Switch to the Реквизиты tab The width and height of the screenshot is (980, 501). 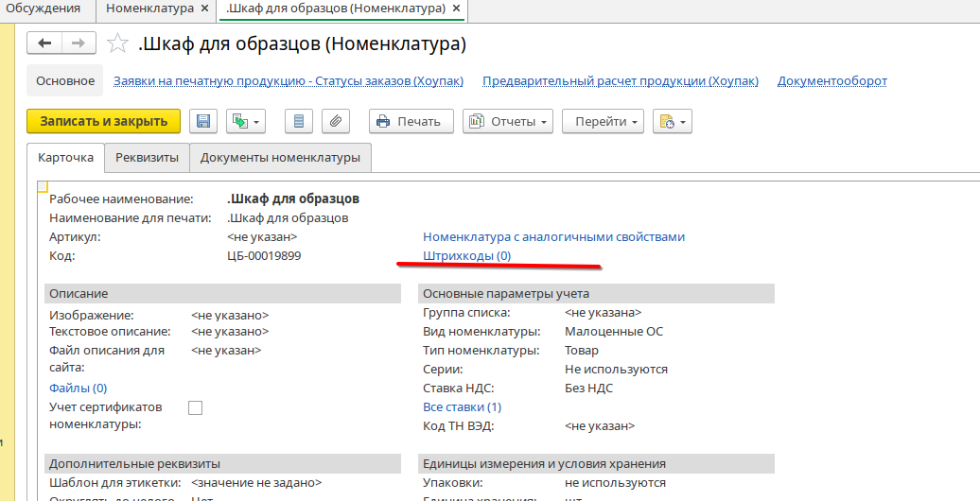(147, 158)
